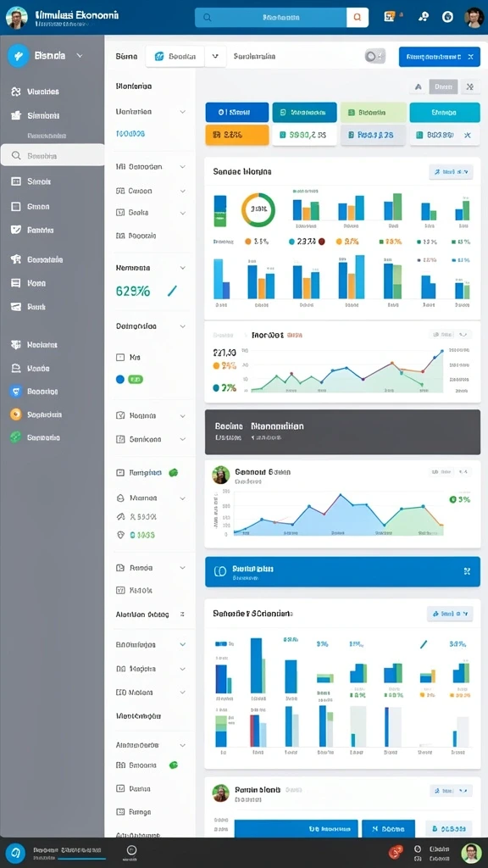Click the pencil edit icon beside 629%
This screenshot has height=868, width=488.
click(x=172, y=291)
